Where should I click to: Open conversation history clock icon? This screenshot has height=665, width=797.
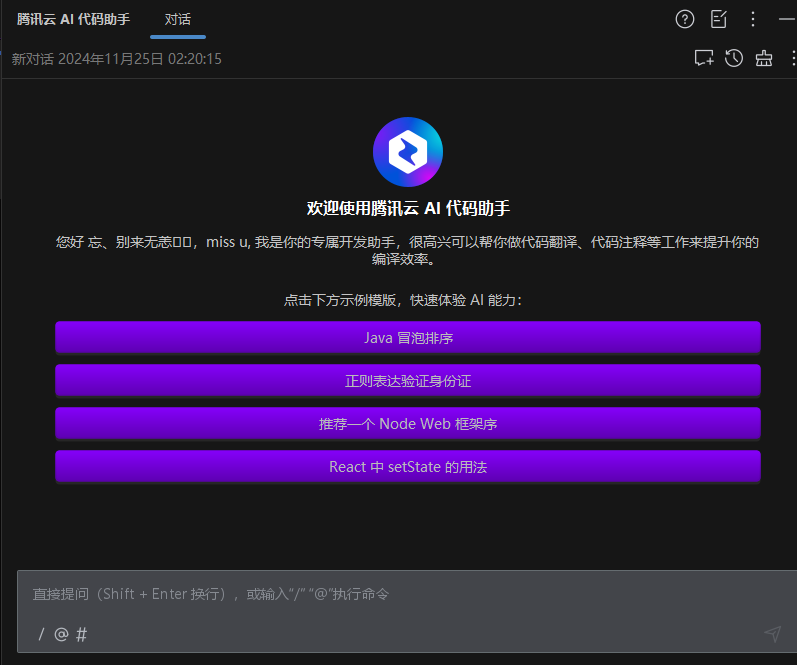(x=734, y=58)
